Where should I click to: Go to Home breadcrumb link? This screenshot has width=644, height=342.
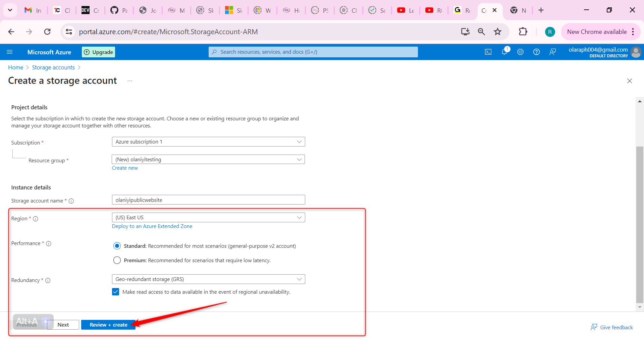16,67
